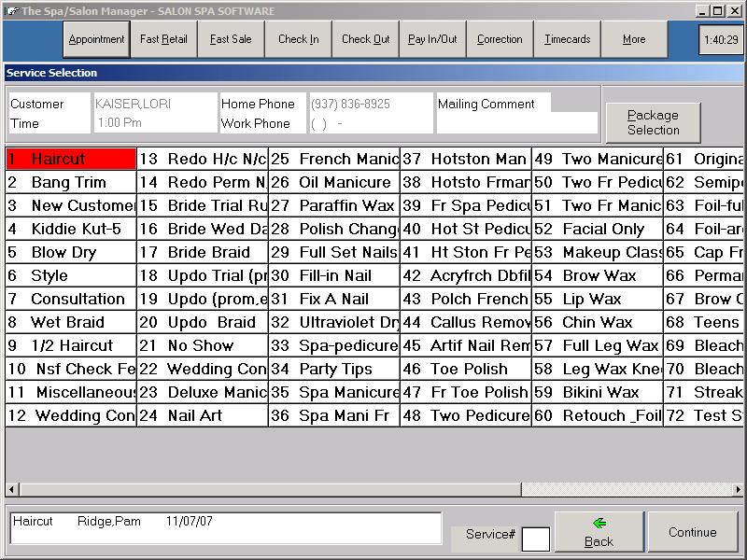
Task: Click the horizontal scrollbar left arrow
Action: tap(12, 490)
